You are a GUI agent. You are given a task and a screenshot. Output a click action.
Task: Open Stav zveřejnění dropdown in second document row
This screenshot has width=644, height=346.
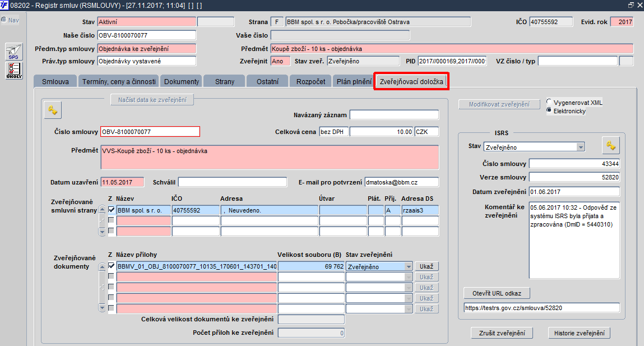408,277
